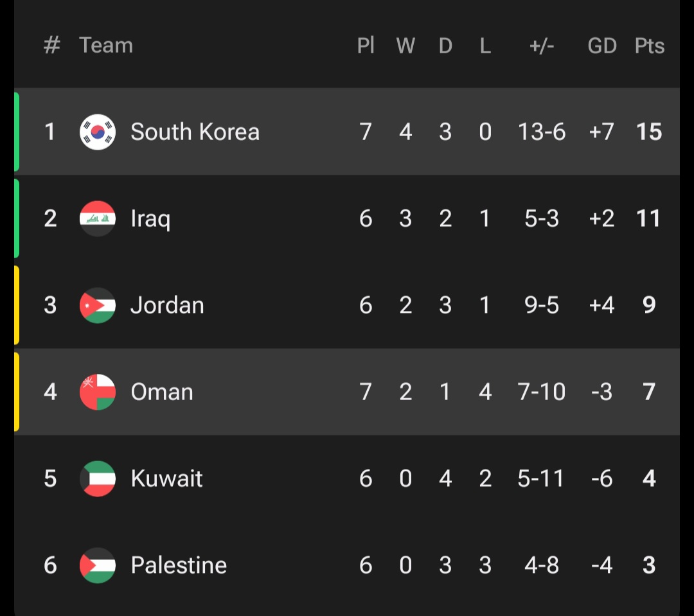The image size is (694, 616).
Task: Select the Oman team name
Action: 162,392
